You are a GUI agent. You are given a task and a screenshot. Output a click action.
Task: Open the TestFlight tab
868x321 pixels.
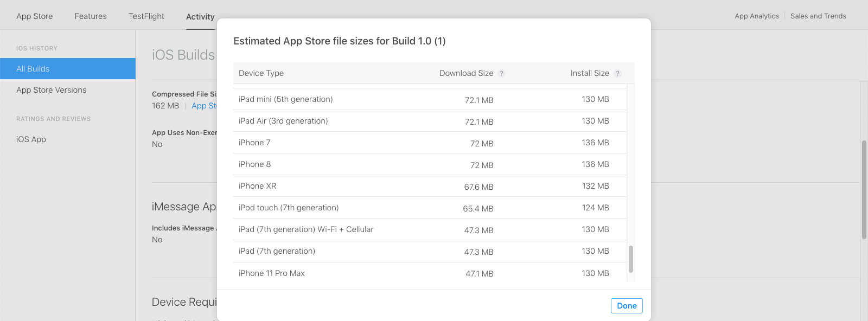[x=146, y=16]
